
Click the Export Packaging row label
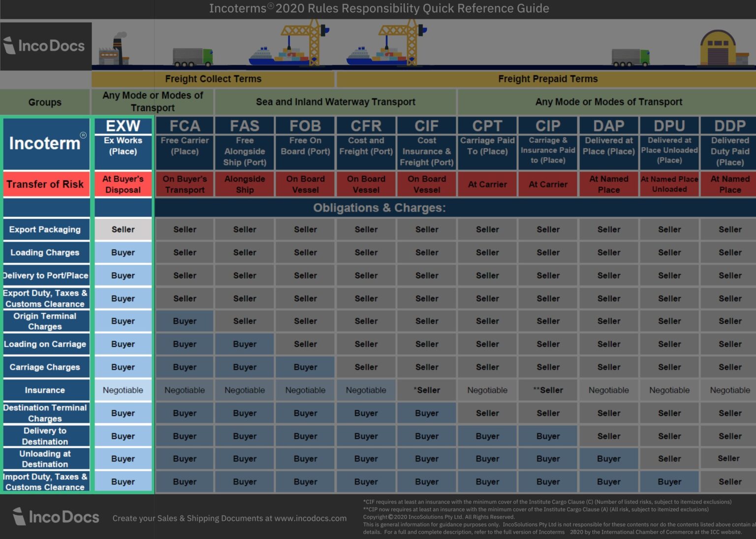point(45,229)
